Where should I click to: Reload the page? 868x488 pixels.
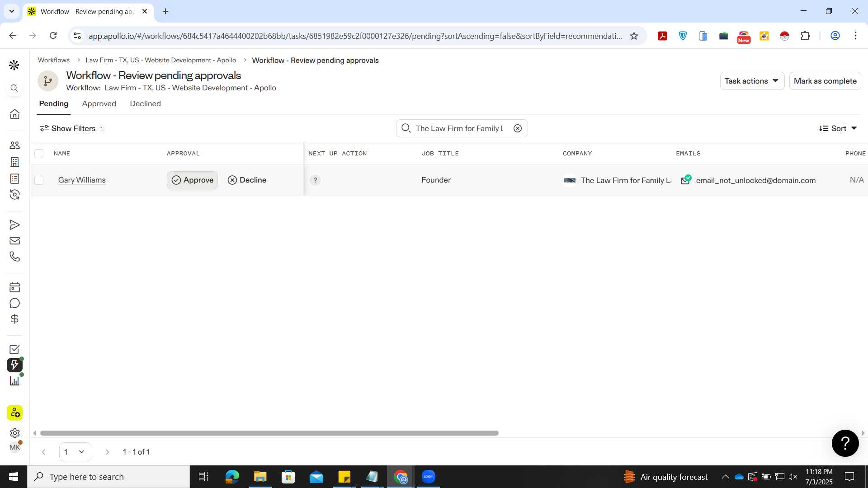(53, 36)
